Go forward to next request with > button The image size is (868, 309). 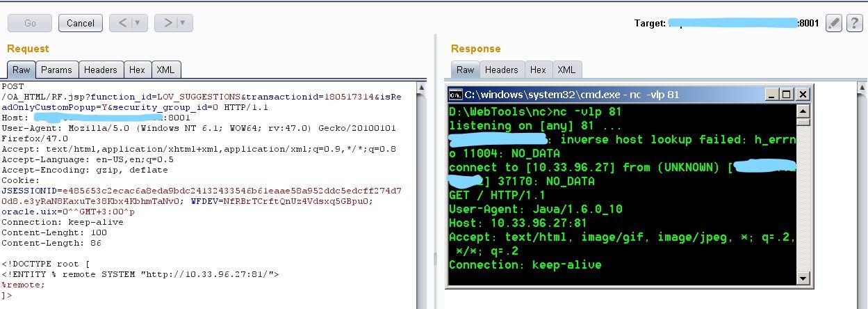point(167,23)
